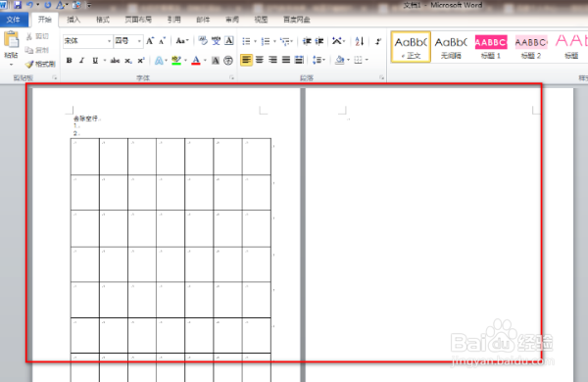The width and height of the screenshot is (588, 382).
Task: Toggle Subscript formatting
Action: (x=128, y=61)
